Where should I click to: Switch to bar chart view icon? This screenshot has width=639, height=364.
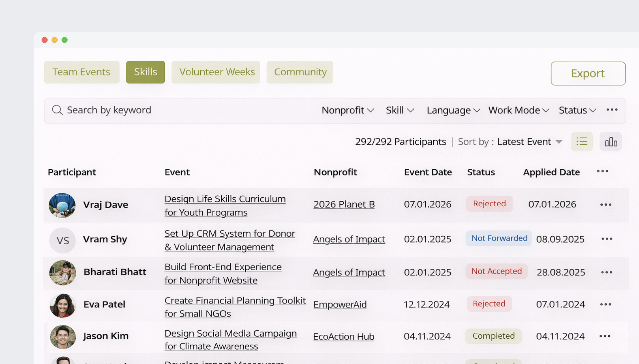(610, 141)
